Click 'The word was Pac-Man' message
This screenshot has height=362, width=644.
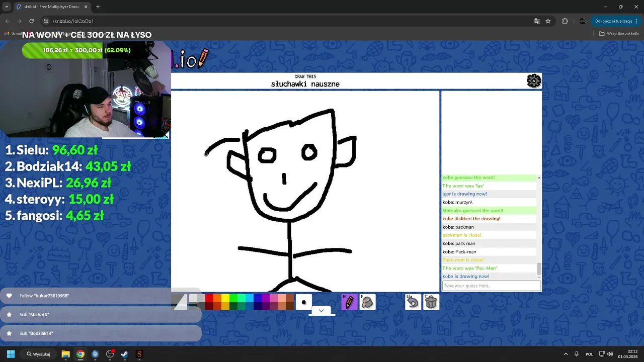(x=469, y=268)
